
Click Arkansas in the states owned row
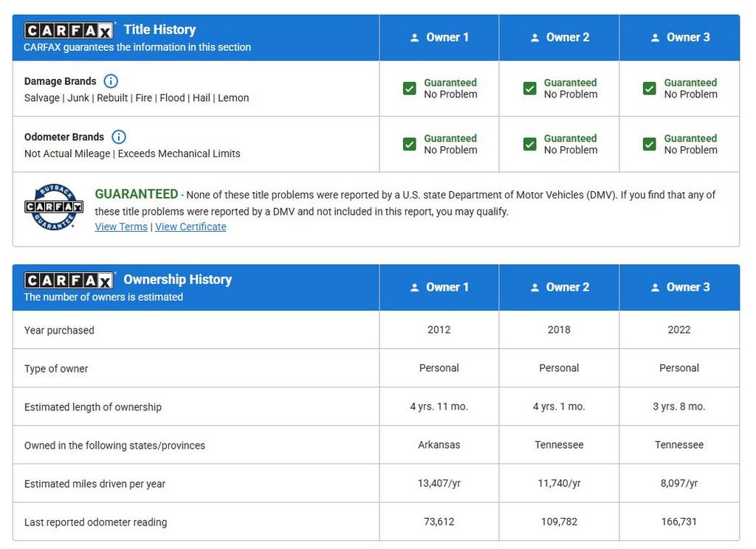(439, 445)
